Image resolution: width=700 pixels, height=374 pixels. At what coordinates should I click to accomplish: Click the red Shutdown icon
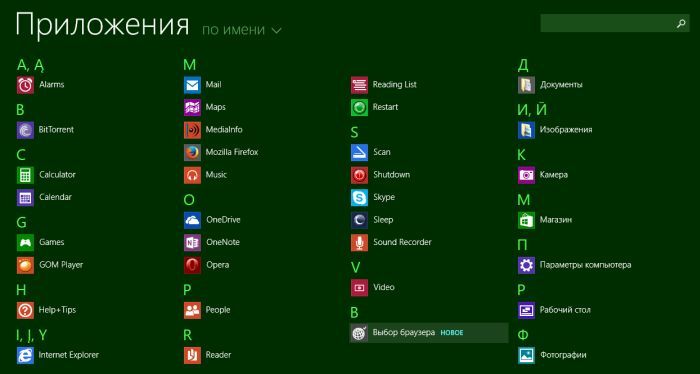[359, 175]
